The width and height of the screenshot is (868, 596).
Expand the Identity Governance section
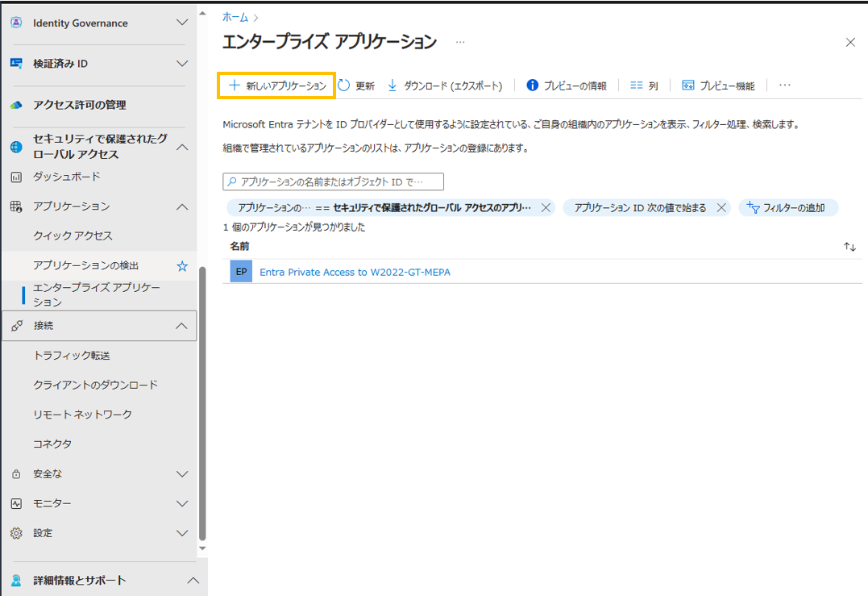click(181, 23)
